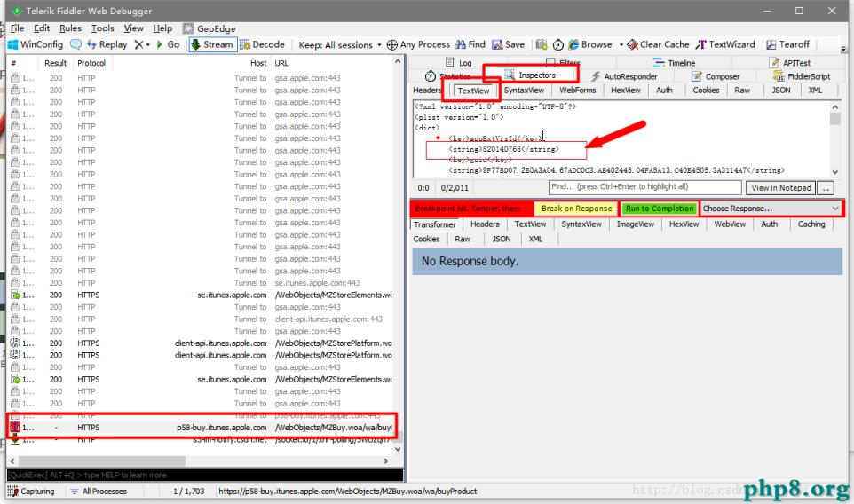Open the Composer tab
The width and height of the screenshot is (854, 504).
coord(716,76)
